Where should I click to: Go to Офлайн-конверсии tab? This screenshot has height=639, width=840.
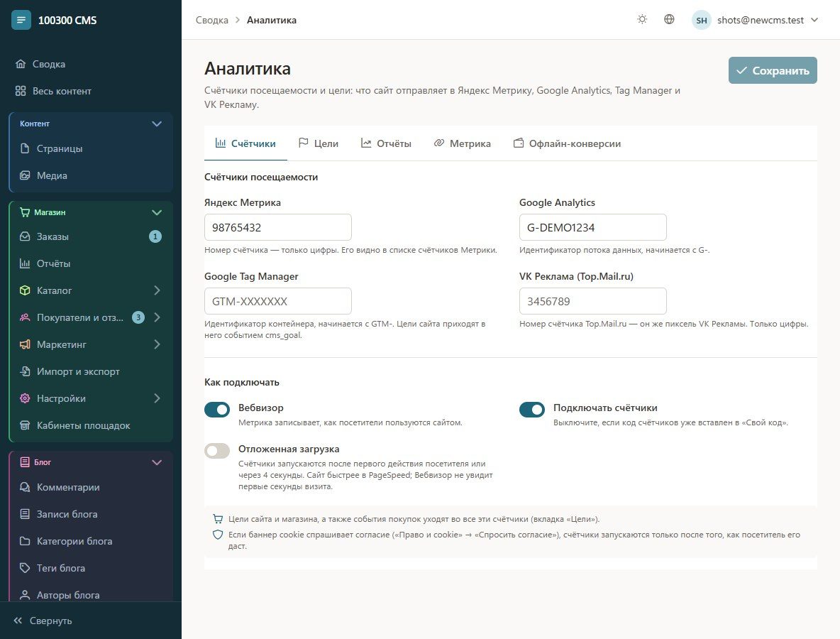tap(567, 143)
